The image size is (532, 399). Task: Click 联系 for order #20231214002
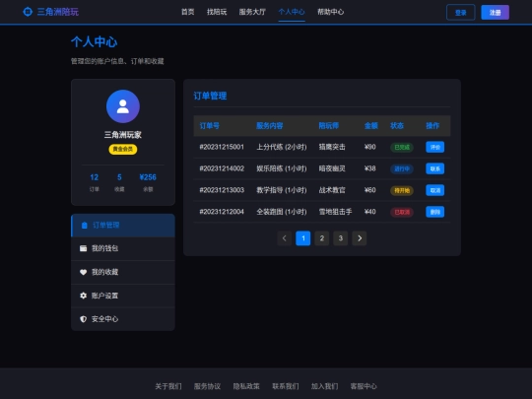(x=435, y=168)
